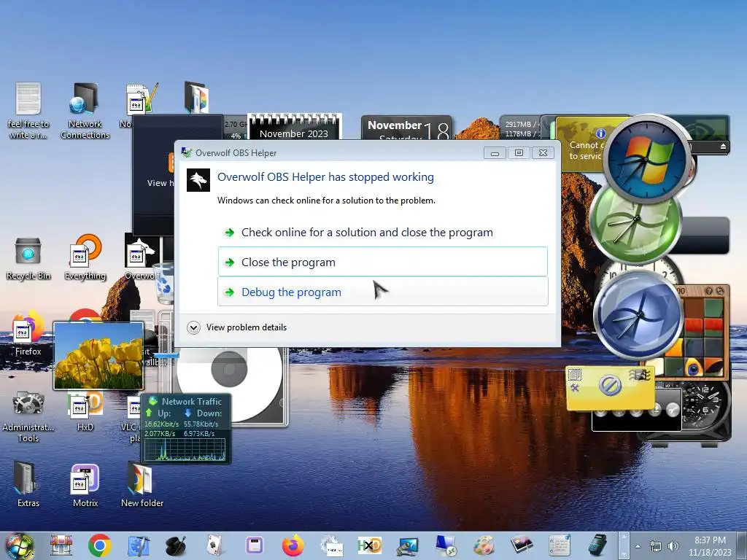This screenshot has height=560, width=747.
Task: Click the November 2023 calendar gadget
Action: [x=294, y=127]
